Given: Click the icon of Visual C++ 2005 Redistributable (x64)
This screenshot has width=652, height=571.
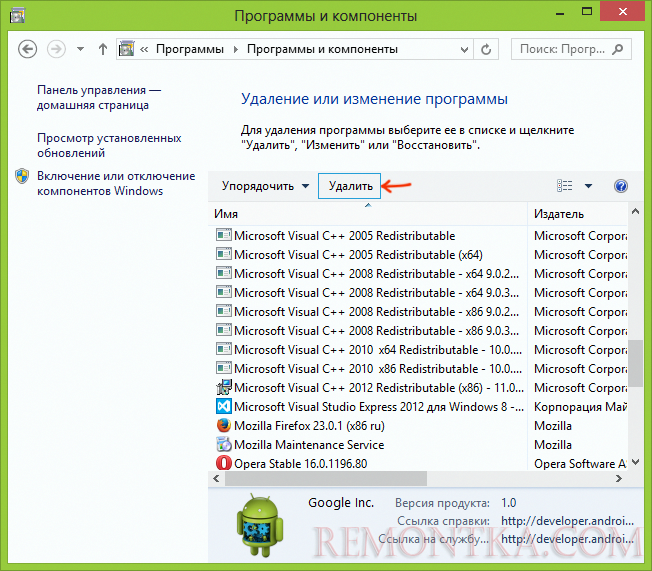Looking at the screenshot, I should tap(224, 254).
